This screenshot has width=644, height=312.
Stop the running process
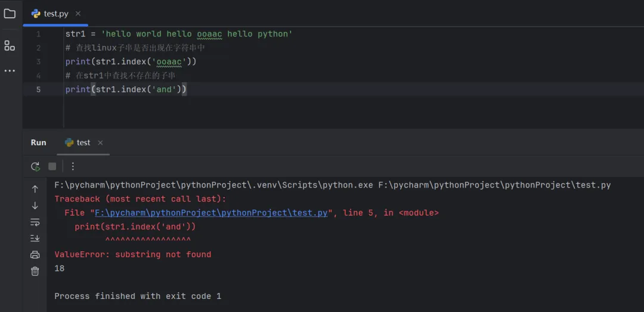[x=52, y=166]
